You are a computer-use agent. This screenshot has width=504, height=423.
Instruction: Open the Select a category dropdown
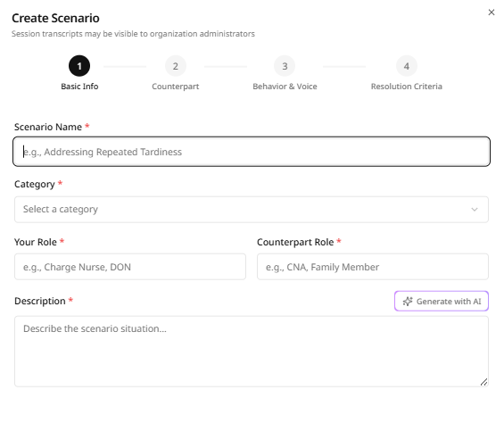point(252,210)
